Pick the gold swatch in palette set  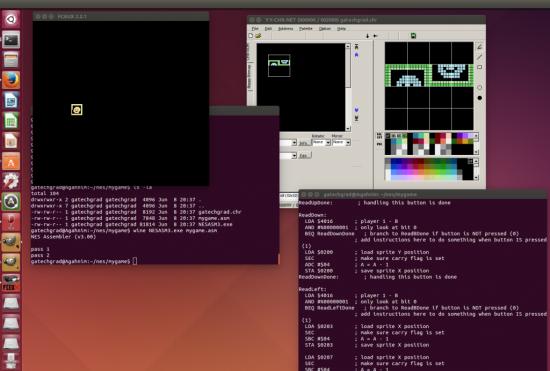(x=465, y=141)
